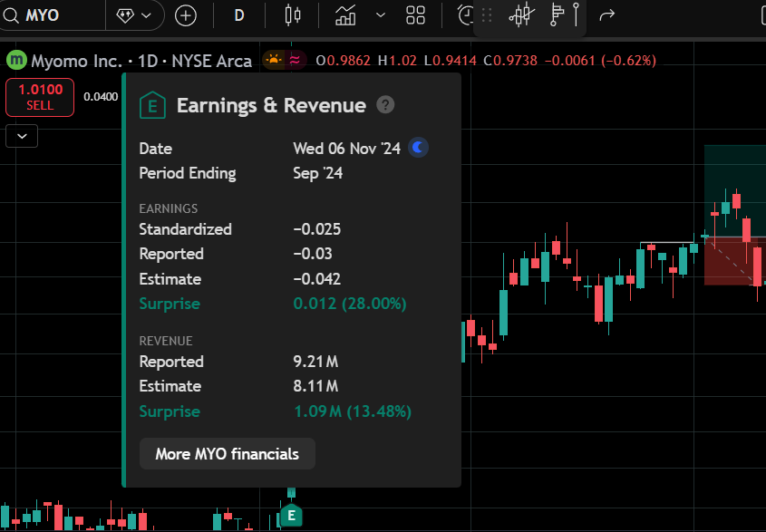This screenshot has height=532, width=766.
Task: Open the diamond icon dropdown beside MYO
Action: pos(134,15)
